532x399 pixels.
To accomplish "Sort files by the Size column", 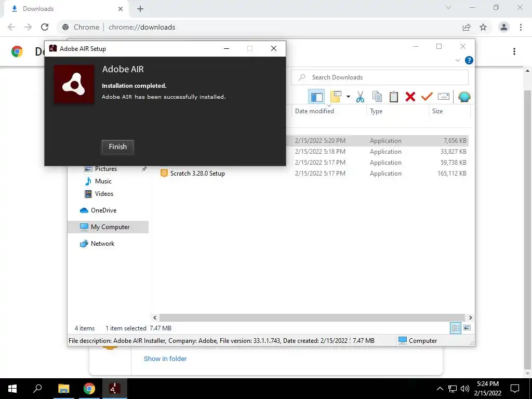I will (437, 111).
